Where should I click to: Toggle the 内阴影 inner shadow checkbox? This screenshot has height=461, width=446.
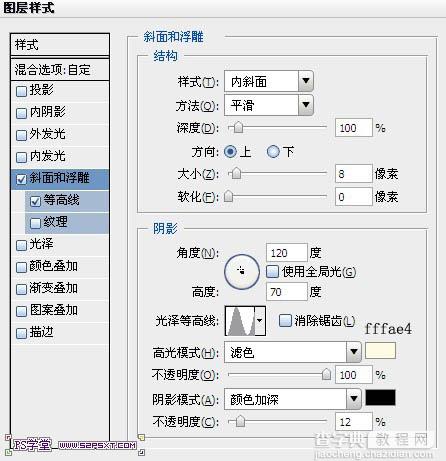21,113
